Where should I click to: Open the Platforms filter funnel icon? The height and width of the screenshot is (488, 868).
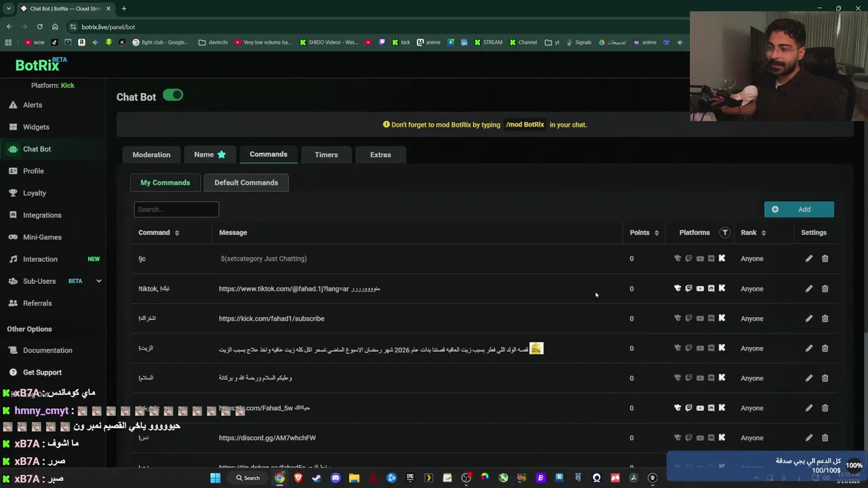click(725, 232)
